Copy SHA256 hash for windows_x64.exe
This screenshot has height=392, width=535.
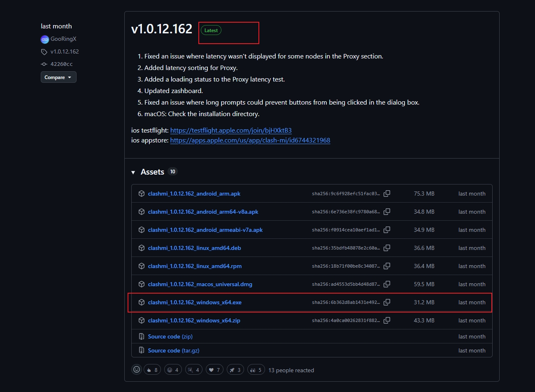[x=387, y=302]
